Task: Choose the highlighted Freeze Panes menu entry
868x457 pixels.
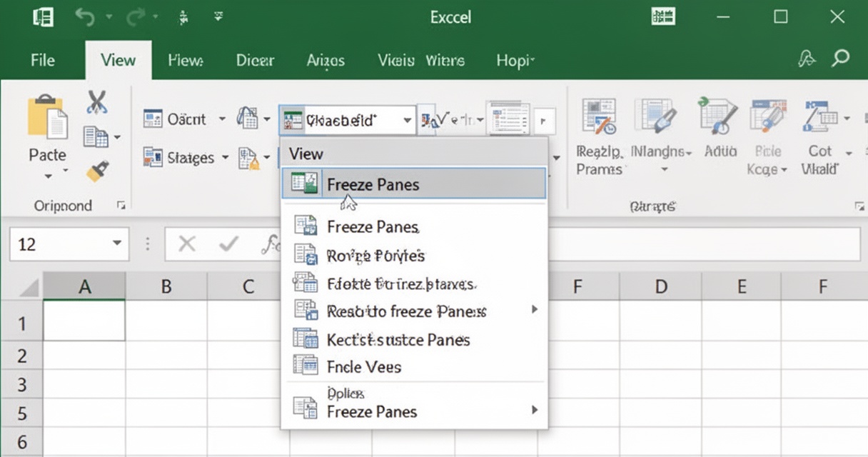Action: (x=414, y=184)
